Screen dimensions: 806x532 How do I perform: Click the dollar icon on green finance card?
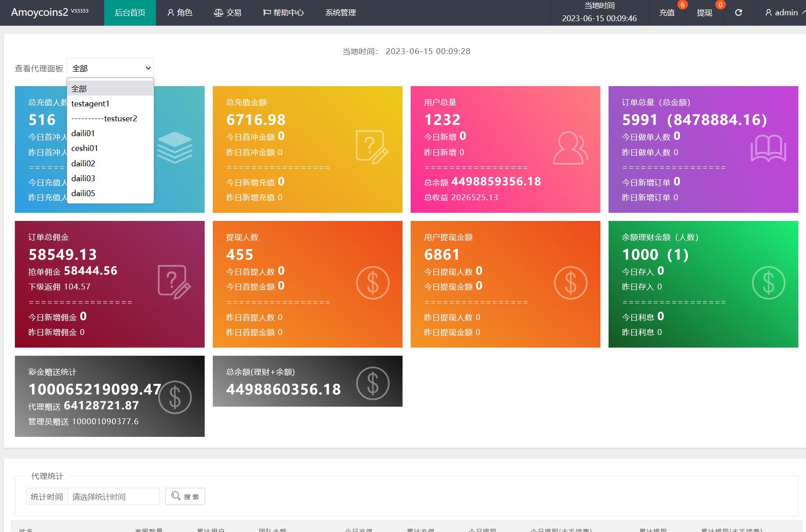768,283
